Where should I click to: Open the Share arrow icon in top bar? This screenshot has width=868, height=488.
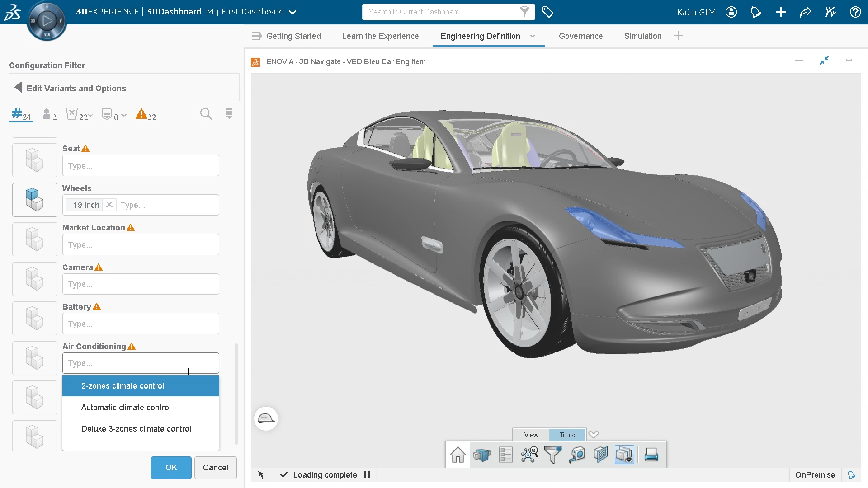[x=806, y=12]
